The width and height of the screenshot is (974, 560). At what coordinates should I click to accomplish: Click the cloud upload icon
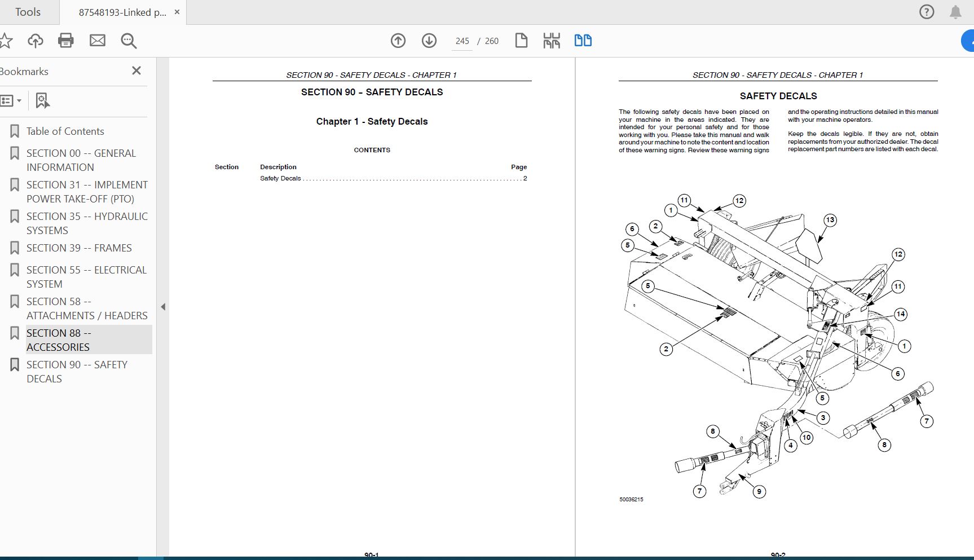click(x=36, y=41)
